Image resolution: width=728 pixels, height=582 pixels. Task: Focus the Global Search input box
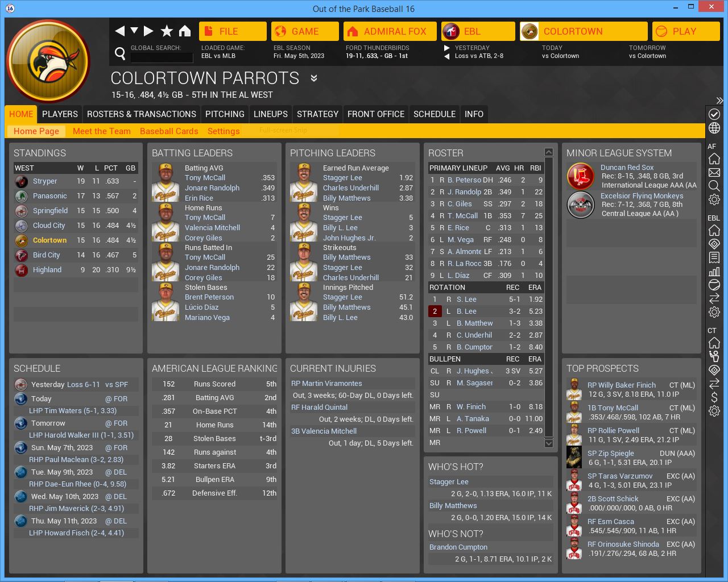pyautogui.click(x=162, y=57)
